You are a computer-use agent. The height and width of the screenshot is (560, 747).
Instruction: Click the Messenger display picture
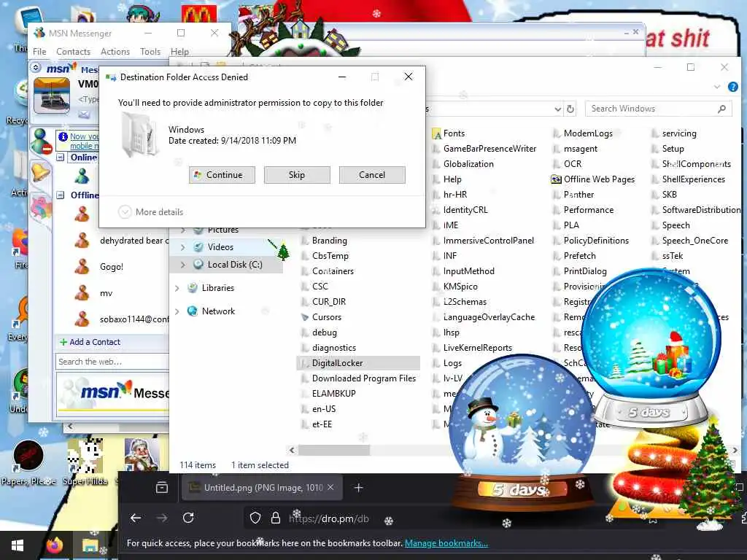click(x=53, y=96)
